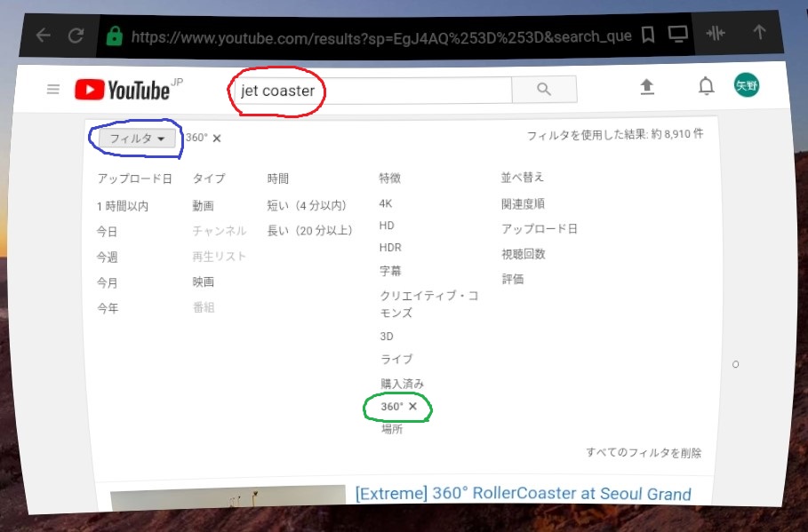Viewport: 808px width, 532px height.
Task: Click the green padlock security icon
Action: coord(114,36)
